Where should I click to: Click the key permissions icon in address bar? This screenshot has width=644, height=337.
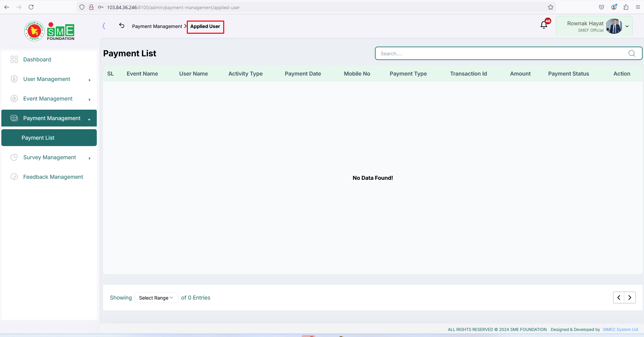[x=100, y=7]
